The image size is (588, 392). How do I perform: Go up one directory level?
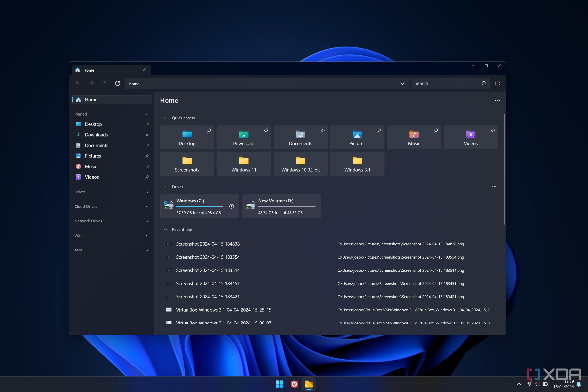(x=104, y=83)
